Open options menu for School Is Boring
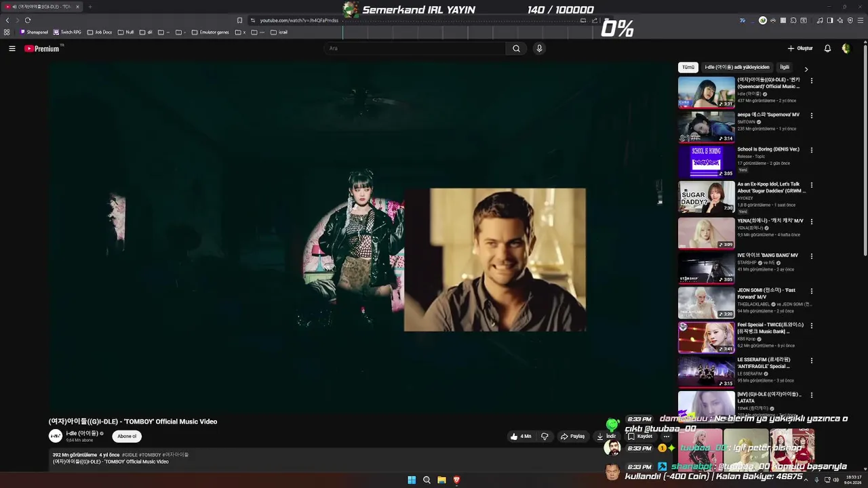868x488 pixels. coord(811,150)
